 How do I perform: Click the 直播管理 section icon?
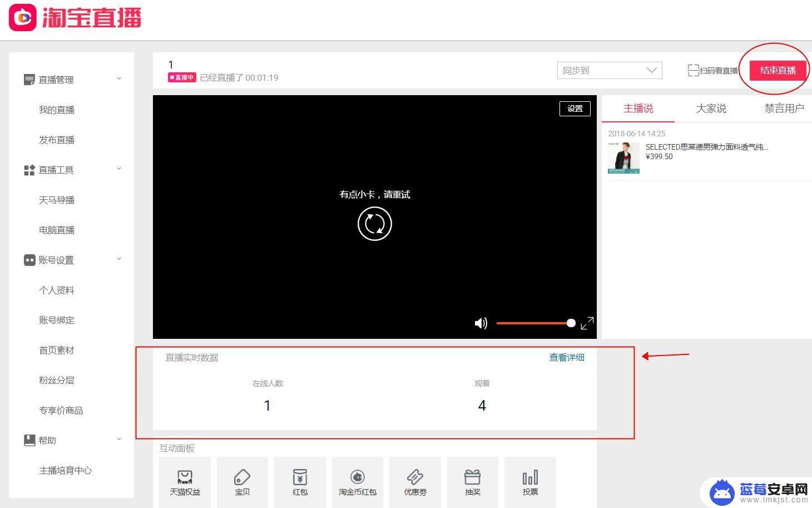(x=29, y=80)
